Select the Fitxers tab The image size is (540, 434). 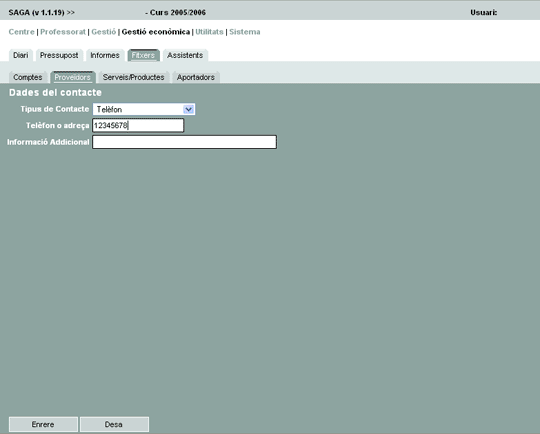pyautogui.click(x=143, y=55)
